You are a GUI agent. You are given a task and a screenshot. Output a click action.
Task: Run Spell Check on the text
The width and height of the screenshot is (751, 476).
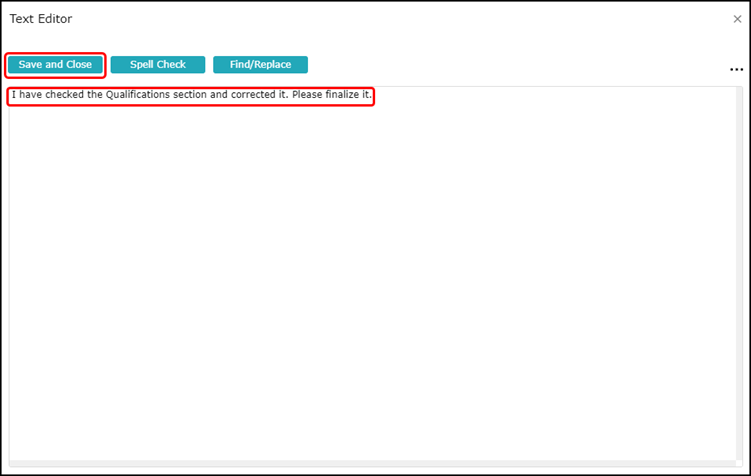pos(158,65)
